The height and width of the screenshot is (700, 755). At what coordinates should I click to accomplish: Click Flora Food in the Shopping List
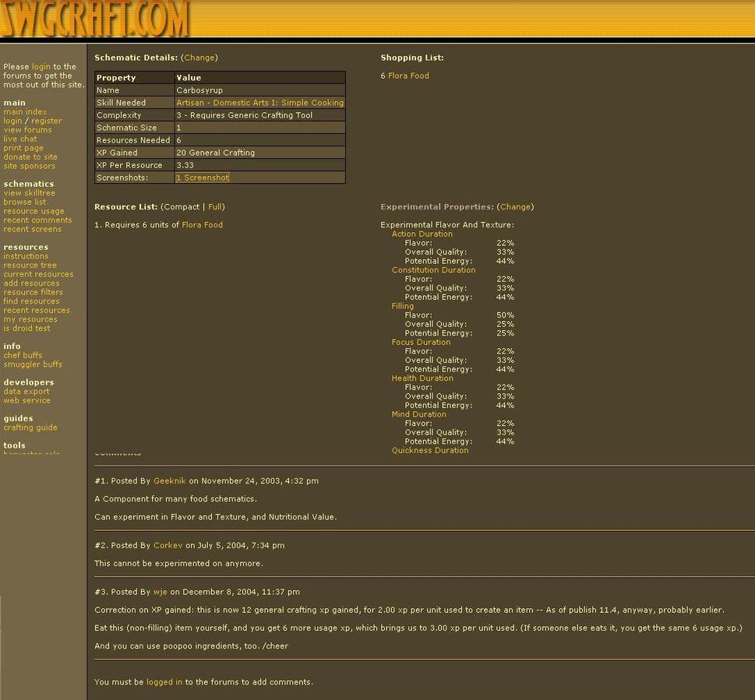pos(408,76)
